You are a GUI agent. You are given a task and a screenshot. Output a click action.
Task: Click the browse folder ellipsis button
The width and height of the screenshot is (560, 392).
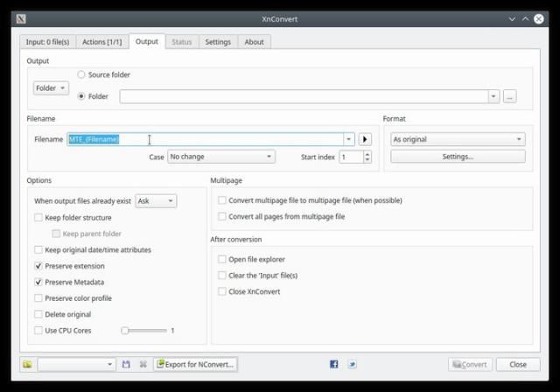[510, 96]
